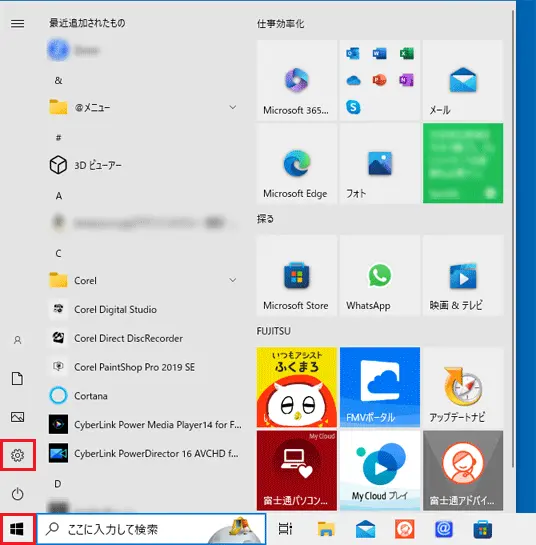This screenshot has height=545, width=536.
Task: Launch OneDrive from the Office tile
Action: click(x=353, y=80)
